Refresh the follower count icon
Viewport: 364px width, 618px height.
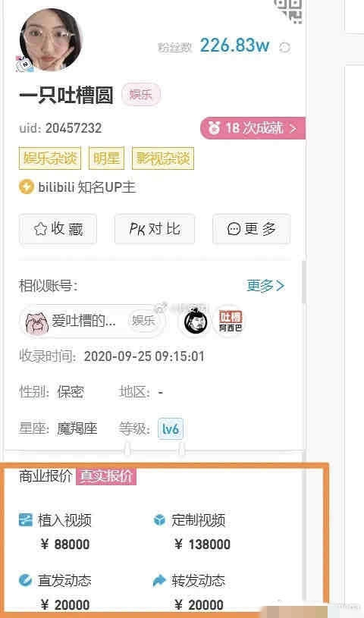284,48
